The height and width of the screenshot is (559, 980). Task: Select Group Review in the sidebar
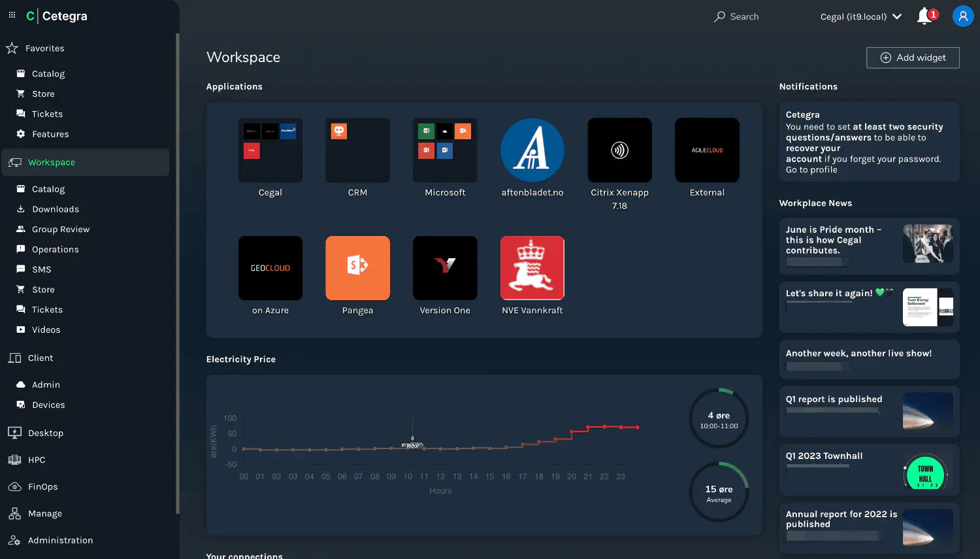[61, 229]
